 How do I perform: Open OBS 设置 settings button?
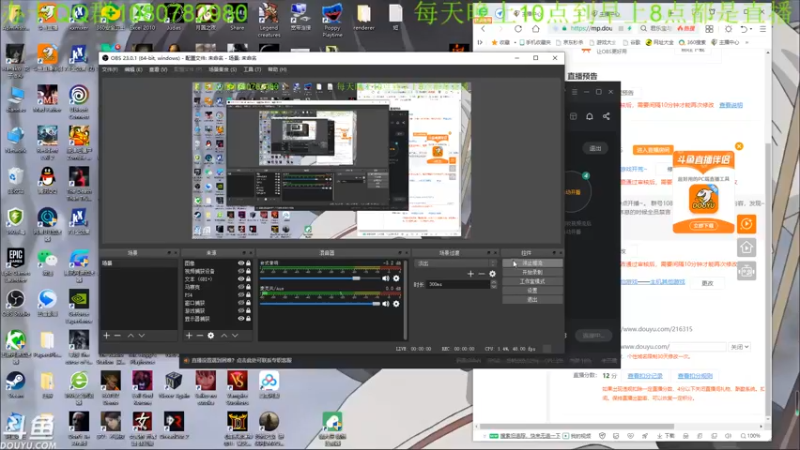533,290
